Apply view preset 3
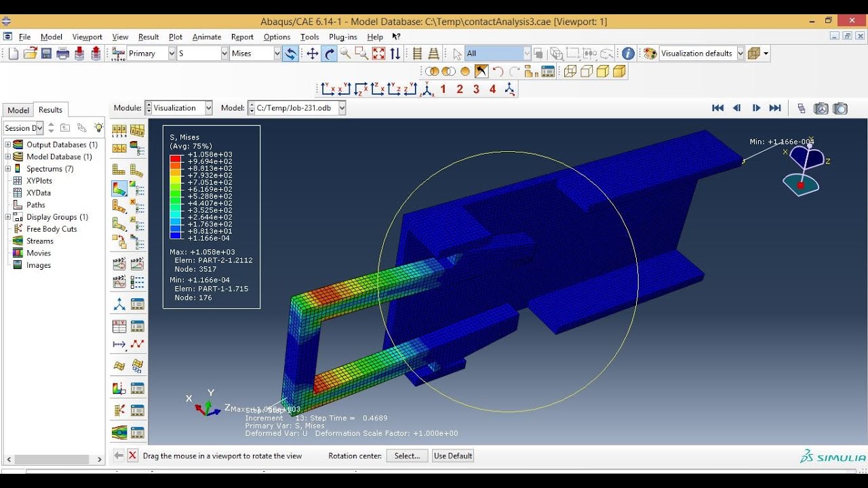Screen dimensions: 868x488 click(476, 89)
